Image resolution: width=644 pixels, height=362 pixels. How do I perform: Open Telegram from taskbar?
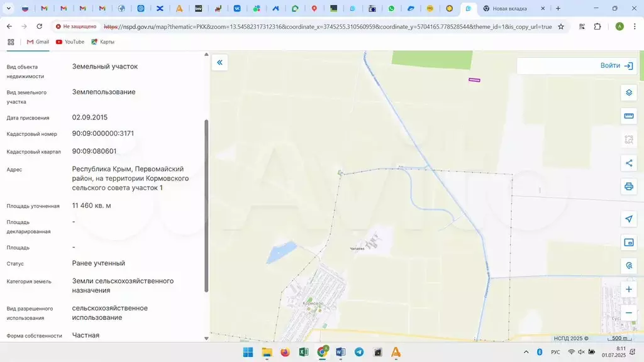[359, 352]
